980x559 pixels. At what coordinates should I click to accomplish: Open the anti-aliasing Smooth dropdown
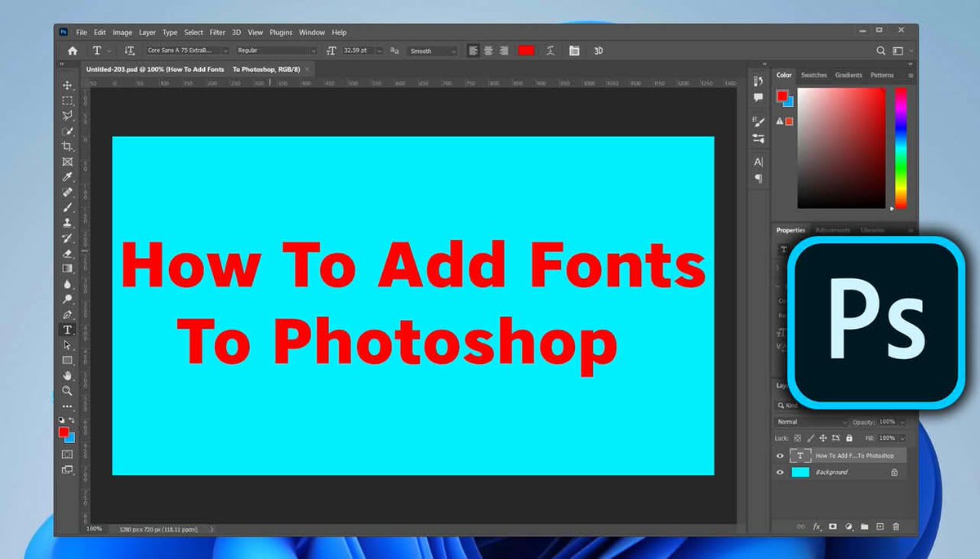tap(431, 51)
